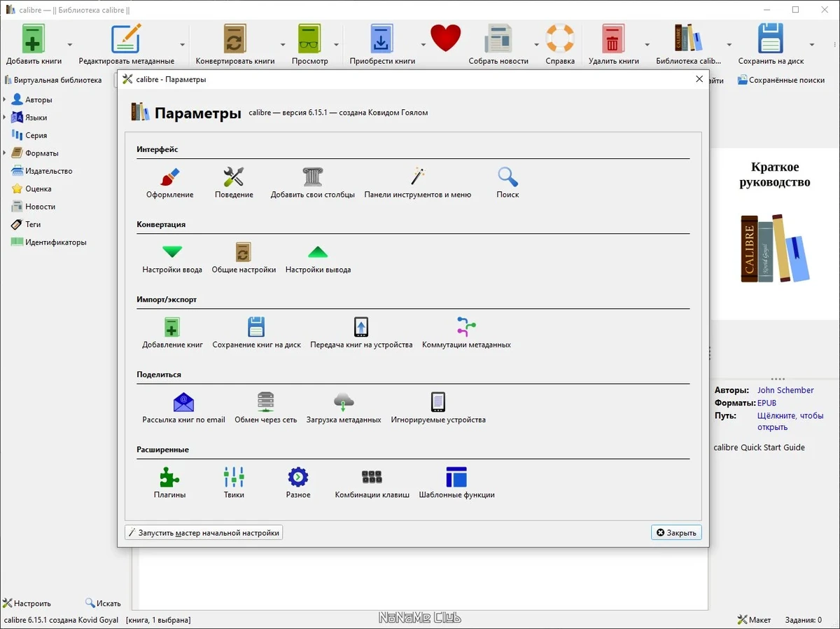Click the heart donate icon in toolbar
The image size is (840, 629).
point(445,39)
